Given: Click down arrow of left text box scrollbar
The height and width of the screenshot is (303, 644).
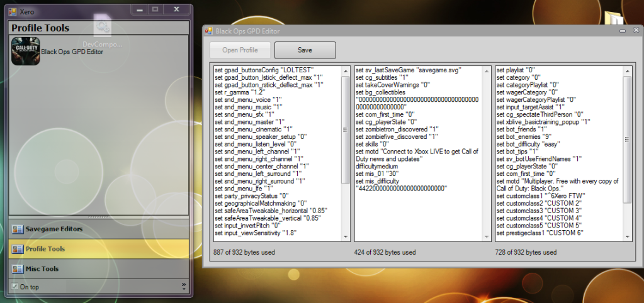Looking at the screenshot, I should (346, 236).
